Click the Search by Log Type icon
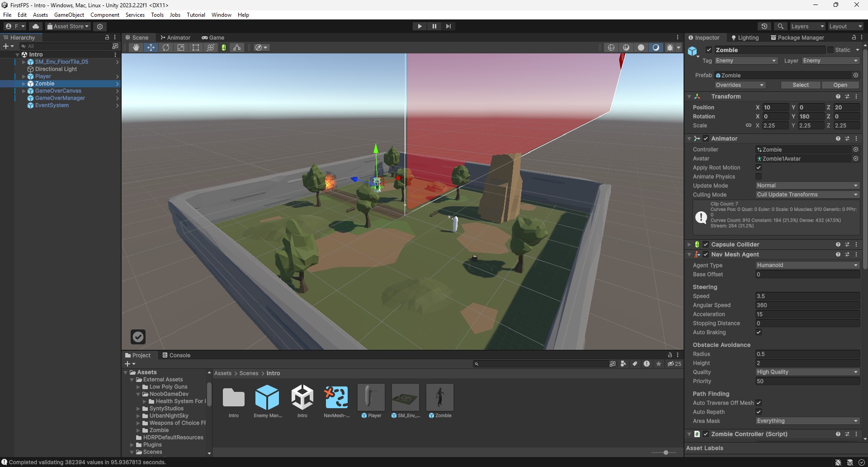This screenshot has width=868, height=467. click(647, 364)
